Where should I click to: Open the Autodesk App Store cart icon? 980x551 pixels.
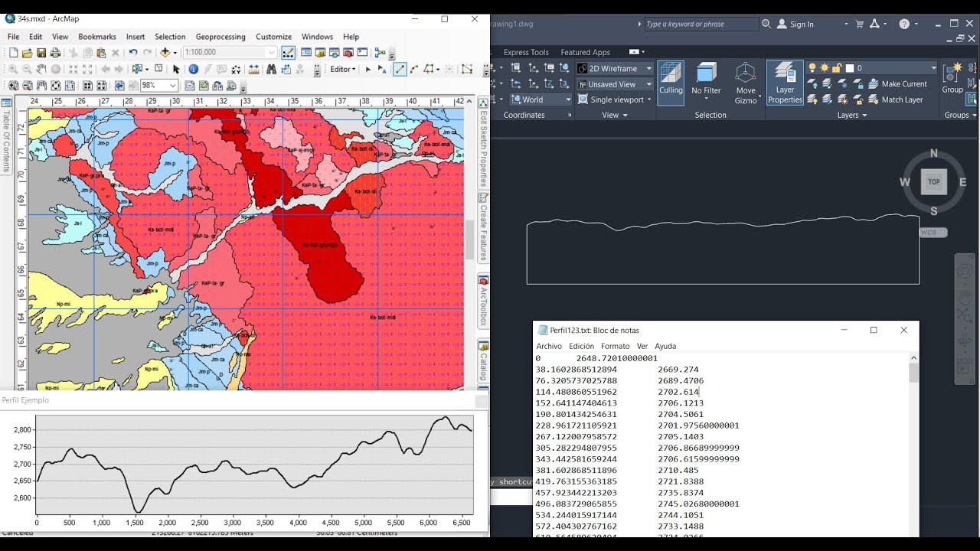[x=859, y=24]
